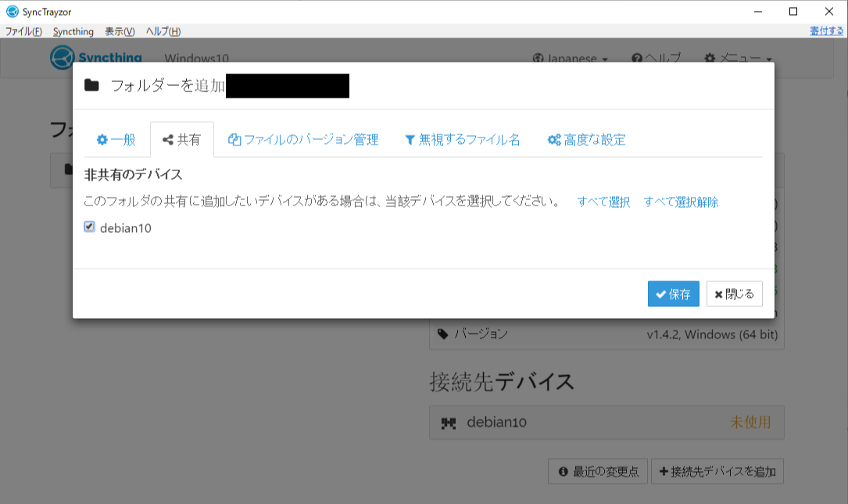Open the 表示(V) menu
This screenshot has width=848, height=504.
(x=120, y=31)
